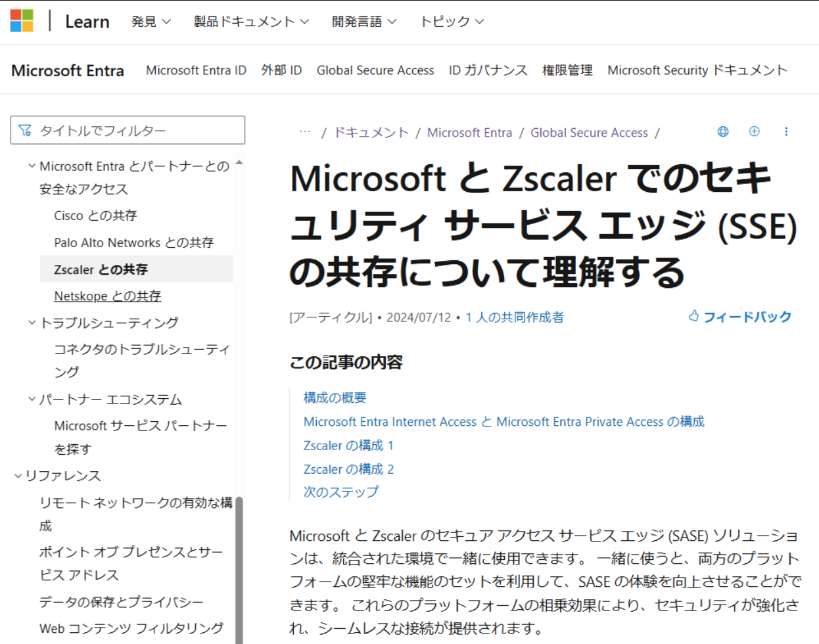The image size is (819, 644).
Task: Click the フィードバック button
Action: coord(740,317)
